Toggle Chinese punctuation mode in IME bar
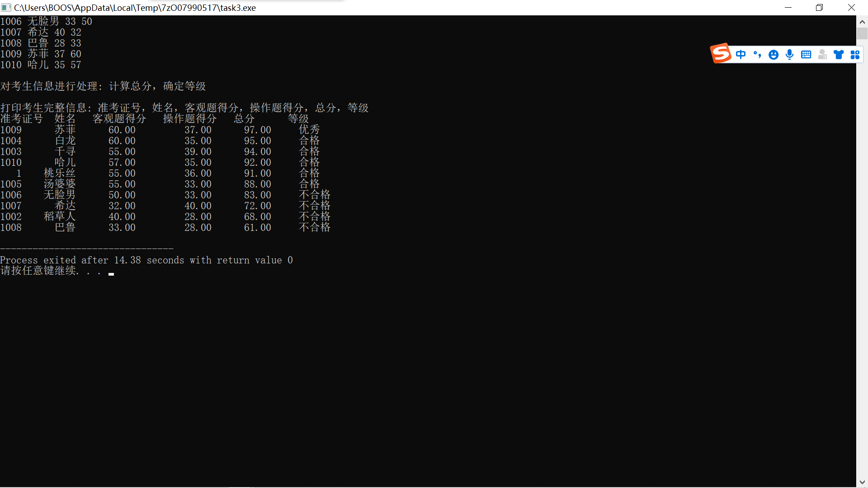 [x=757, y=55]
